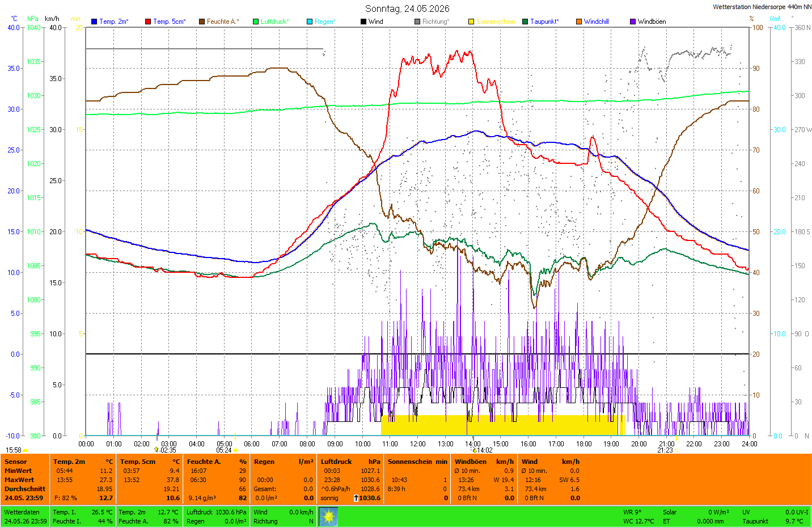Click the red Temp. 5cm legend square
The height and width of the screenshot is (528, 812).
pos(148,22)
